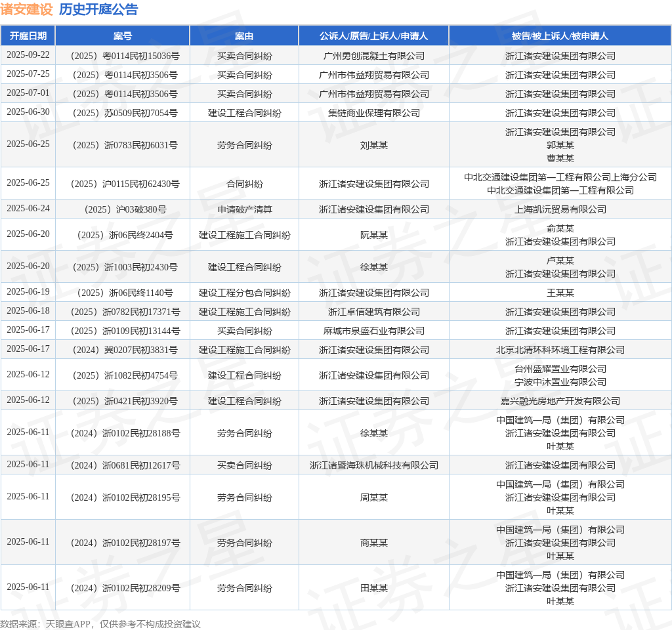This screenshot has width=672, height=630.
Task: Select date 2025-06-19
Action: click(28, 291)
